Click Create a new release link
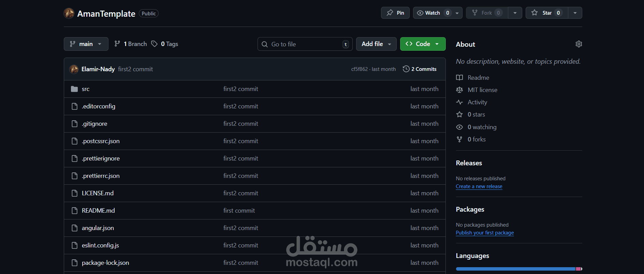This screenshot has height=274, width=644. click(x=479, y=186)
